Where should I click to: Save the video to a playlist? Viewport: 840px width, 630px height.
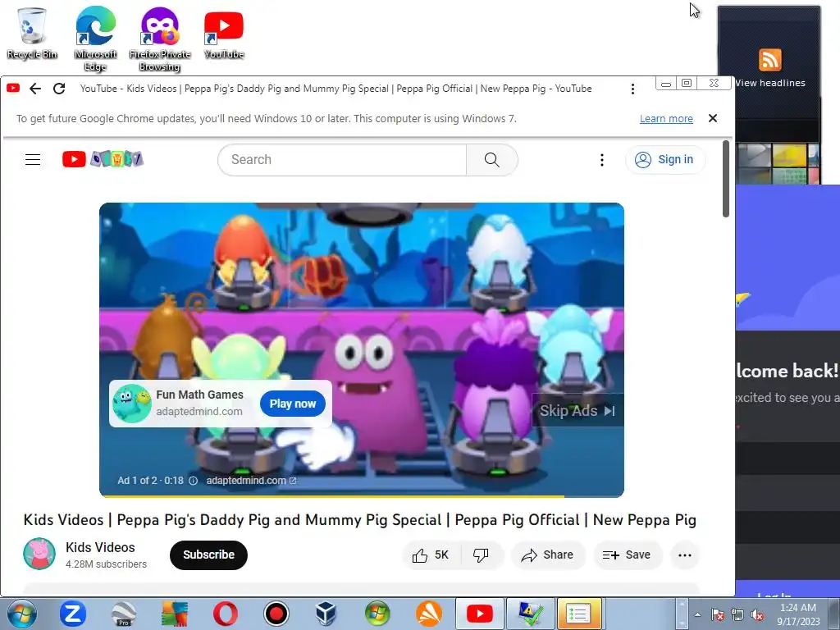(628, 555)
